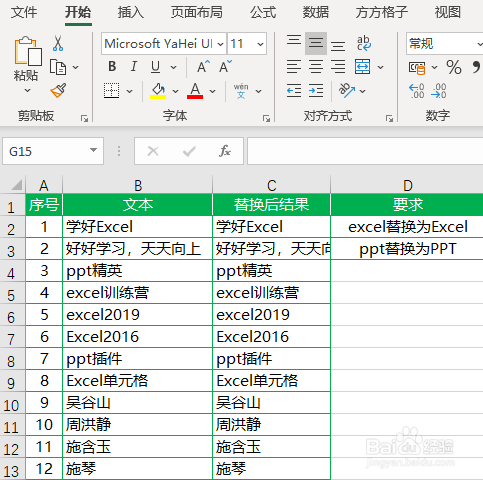Viewport: 483px width, 480px height.
Task: Expand fill color dropdown arrow
Action: tap(175, 91)
